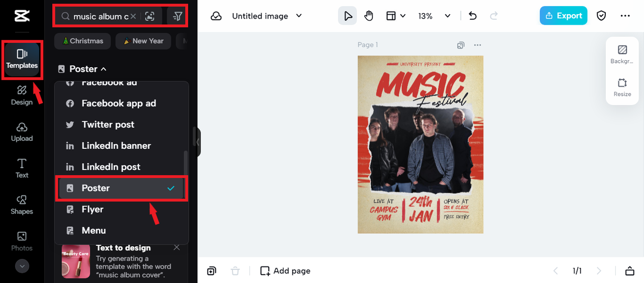Open the 13% zoom dropdown
This screenshot has height=283, width=644.
click(x=434, y=16)
